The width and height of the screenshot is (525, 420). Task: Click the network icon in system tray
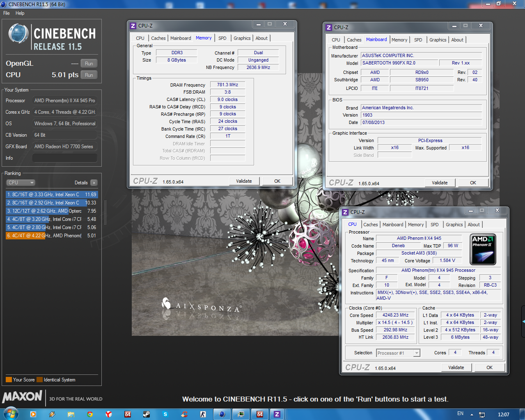(x=482, y=415)
